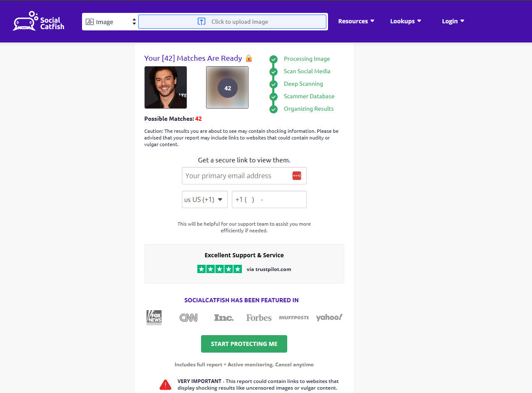Click the Organizing Results step text

(309, 109)
